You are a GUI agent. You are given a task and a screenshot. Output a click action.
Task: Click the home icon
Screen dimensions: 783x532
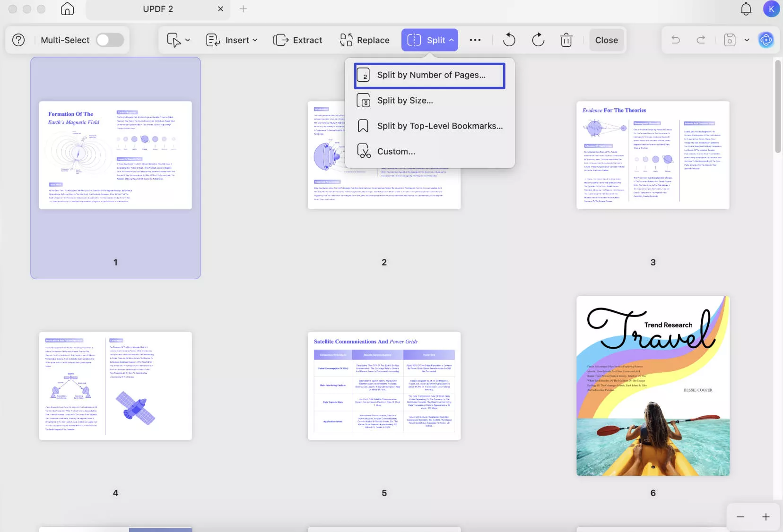click(x=67, y=9)
